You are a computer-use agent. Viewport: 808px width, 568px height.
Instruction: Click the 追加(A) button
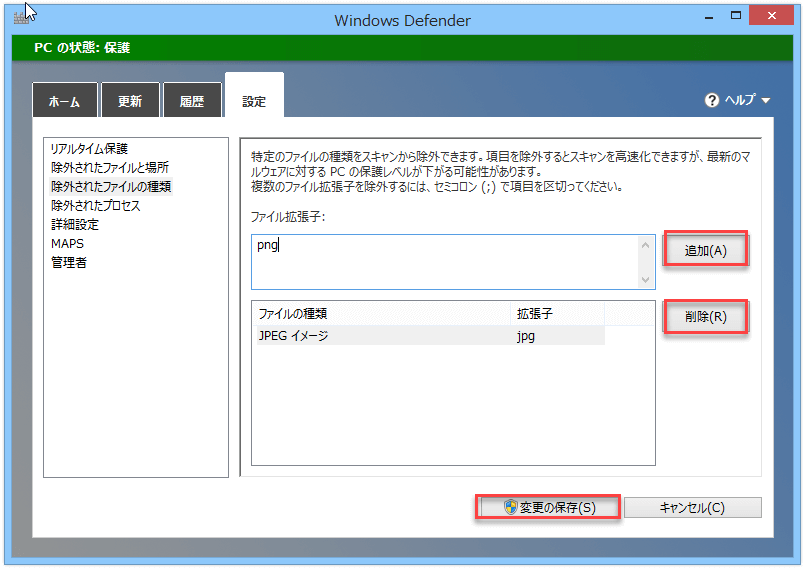pyautogui.click(x=705, y=250)
